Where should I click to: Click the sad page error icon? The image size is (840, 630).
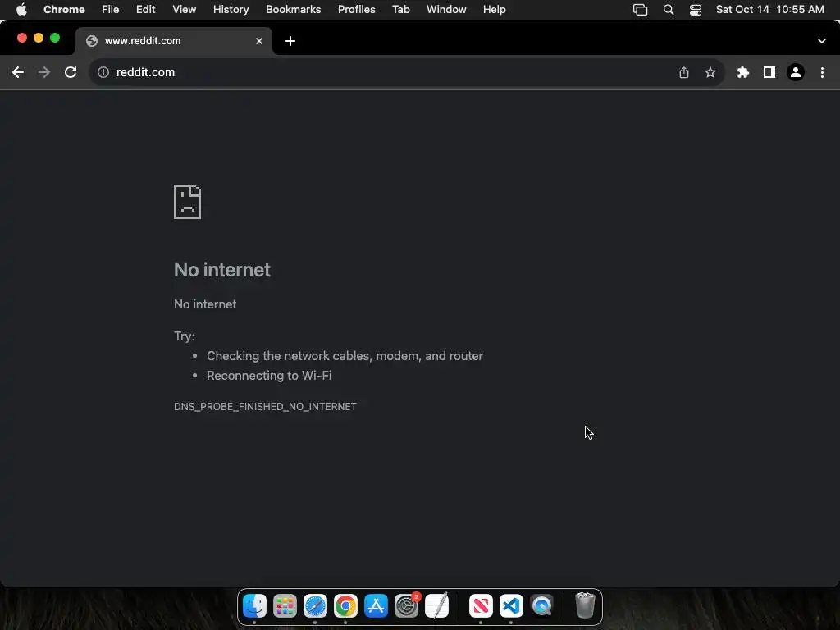188,202
